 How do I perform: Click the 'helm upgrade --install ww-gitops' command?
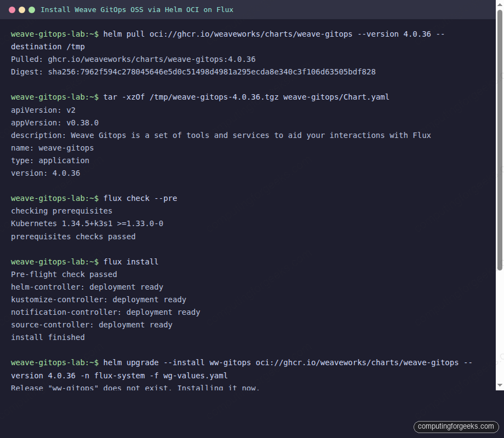click(242, 363)
